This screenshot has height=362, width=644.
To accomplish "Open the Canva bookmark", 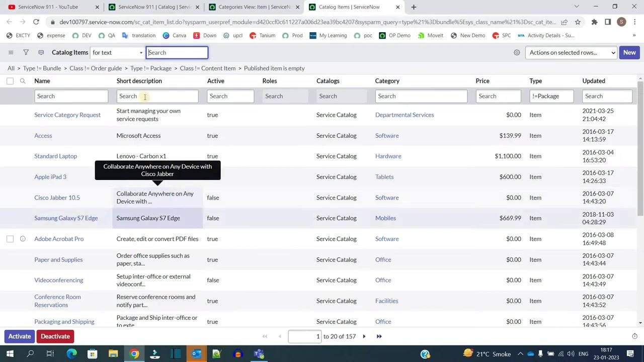I will [x=174, y=36].
